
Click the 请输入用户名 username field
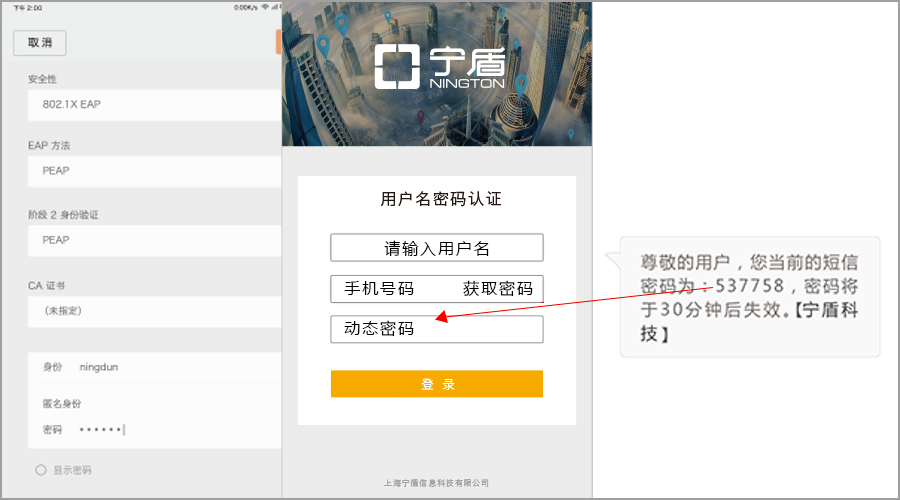pos(437,248)
